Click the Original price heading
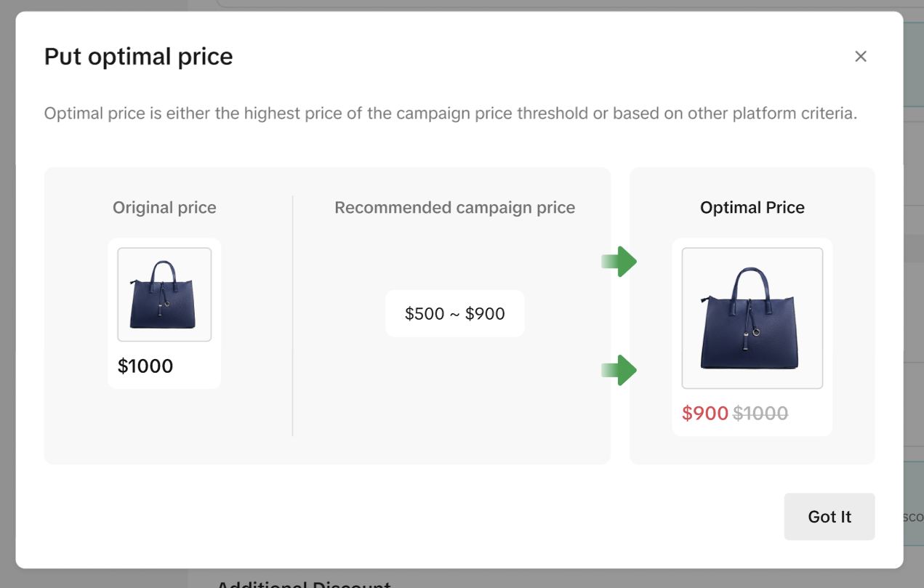 point(164,208)
